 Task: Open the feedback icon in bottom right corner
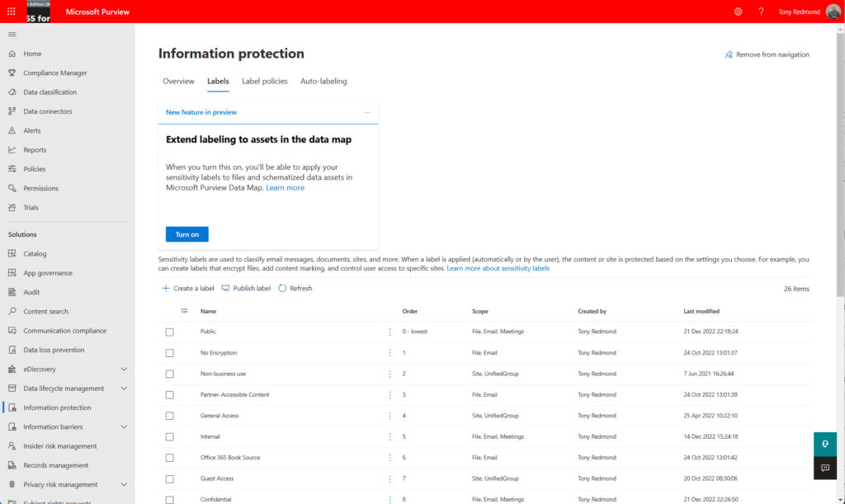click(824, 468)
